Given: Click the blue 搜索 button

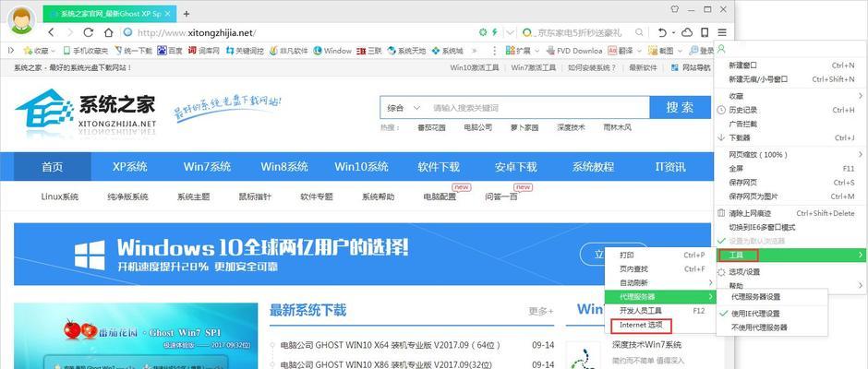Looking at the screenshot, I should (x=680, y=107).
